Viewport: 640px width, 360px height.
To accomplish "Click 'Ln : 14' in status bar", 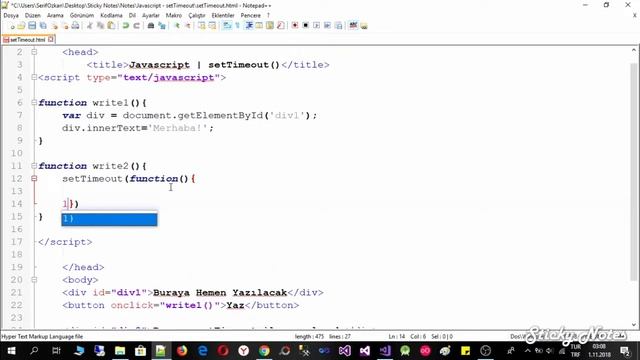I will click(396, 337).
